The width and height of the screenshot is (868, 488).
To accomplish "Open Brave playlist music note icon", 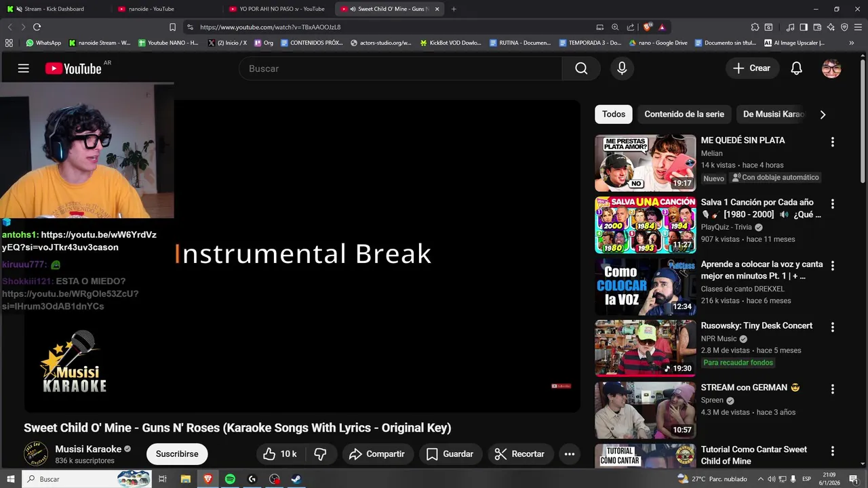I will click(790, 27).
